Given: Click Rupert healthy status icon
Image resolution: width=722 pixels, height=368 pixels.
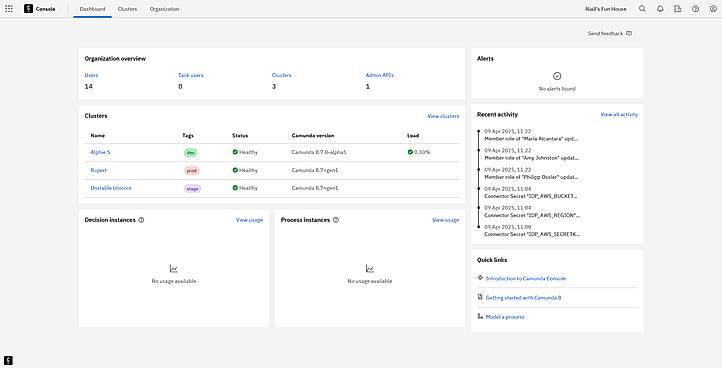Looking at the screenshot, I should 235,170.
